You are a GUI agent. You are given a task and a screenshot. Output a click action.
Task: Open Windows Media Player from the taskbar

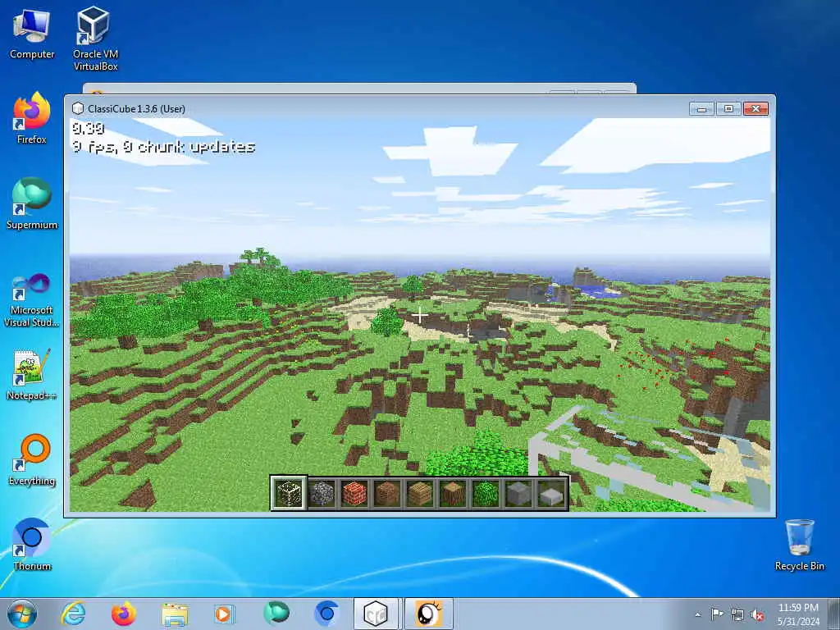click(x=223, y=614)
